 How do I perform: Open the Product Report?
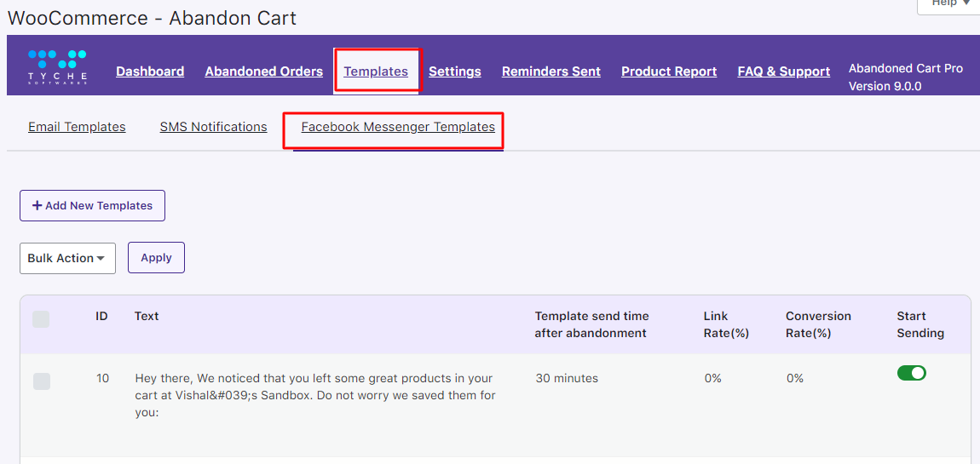coord(669,72)
